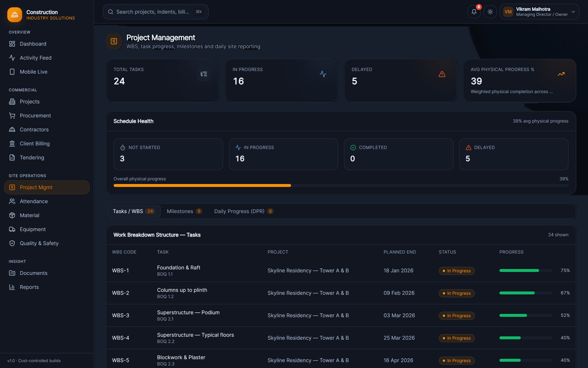Click the Tendering document icon
The height and width of the screenshot is (368, 588).
pos(12,158)
